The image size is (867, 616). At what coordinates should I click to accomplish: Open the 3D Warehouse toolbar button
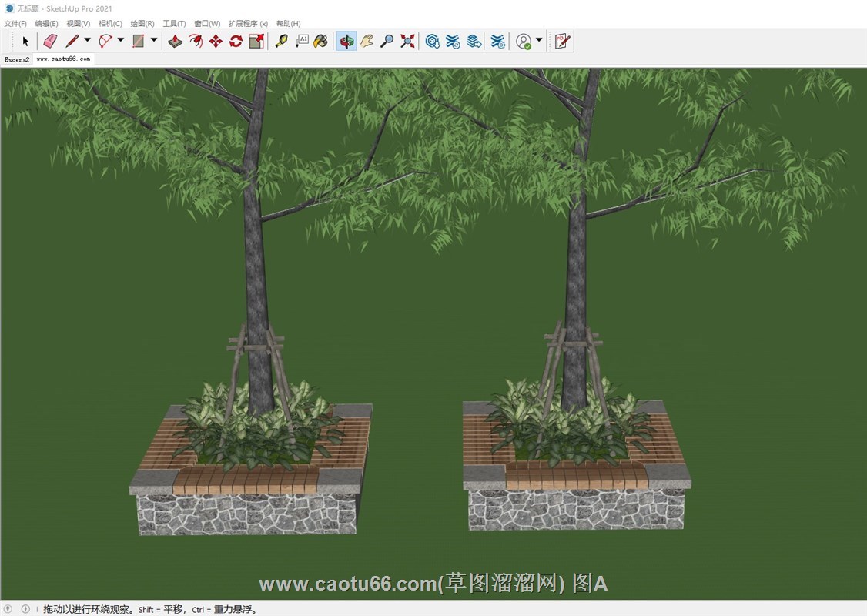point(433,42)
